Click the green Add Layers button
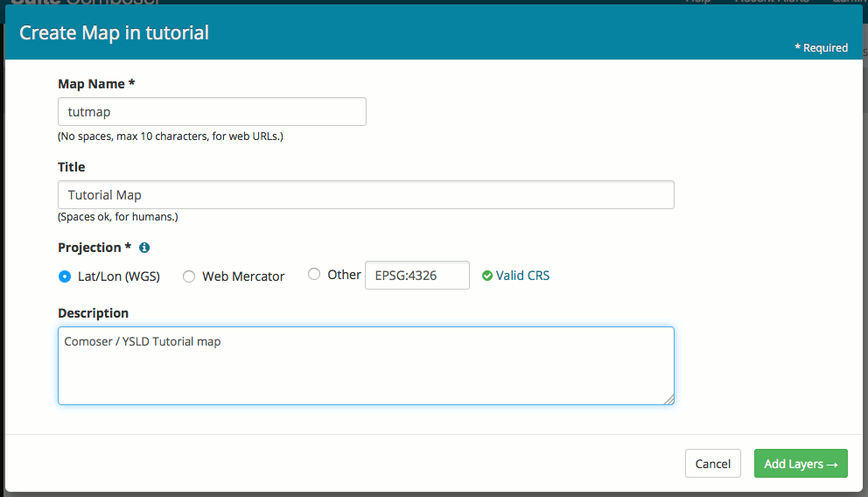 (801, 464)
